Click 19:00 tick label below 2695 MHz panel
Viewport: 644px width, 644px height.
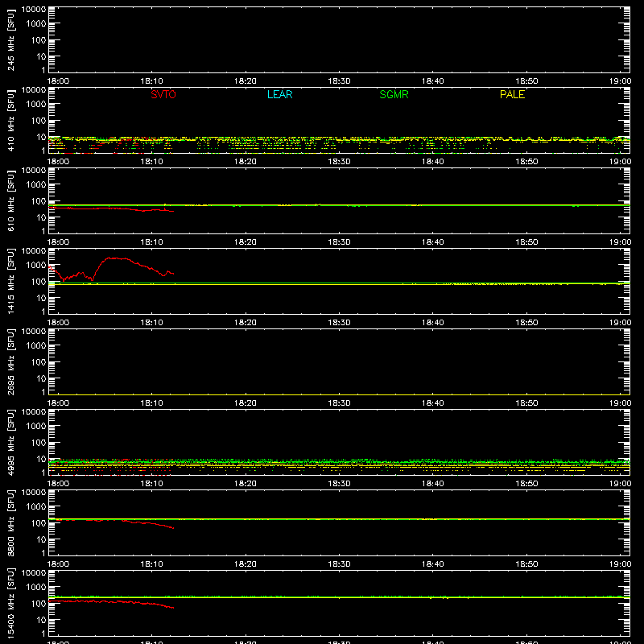620,403
